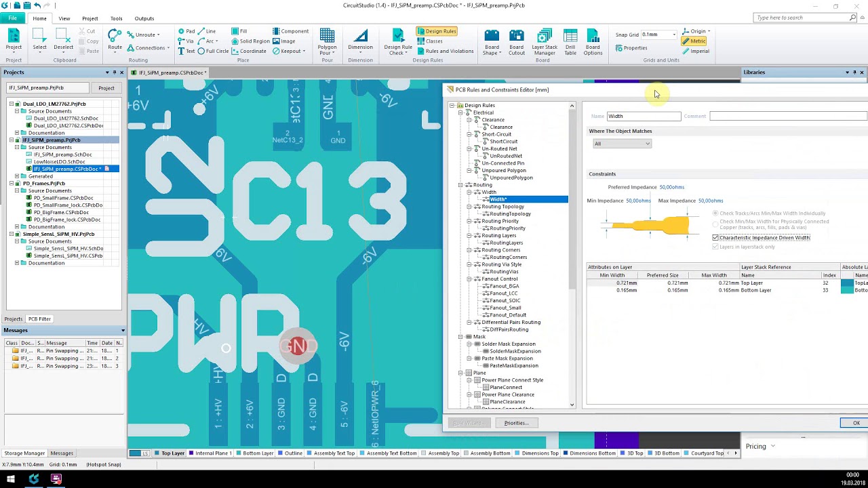
Task: Click Max Impedance 50,00ohms value
Action: (x=711, y=201)
